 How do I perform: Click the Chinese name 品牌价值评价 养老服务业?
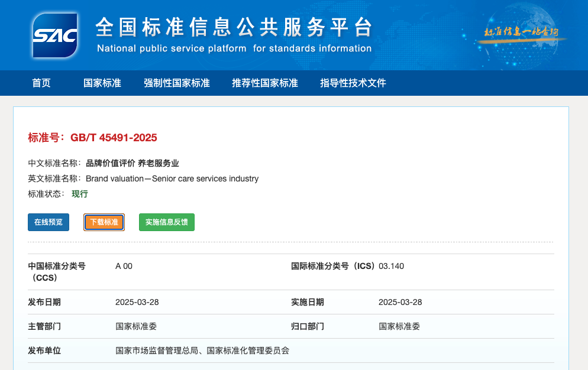click(133, 163)
